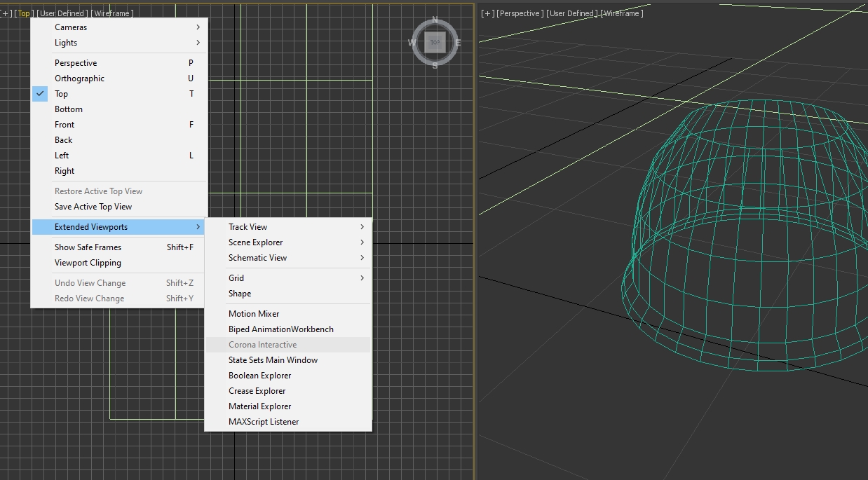Screen dimensions: 868x480
Task: Click the [Perspective] viewport label
Action: tap(520, 13)
